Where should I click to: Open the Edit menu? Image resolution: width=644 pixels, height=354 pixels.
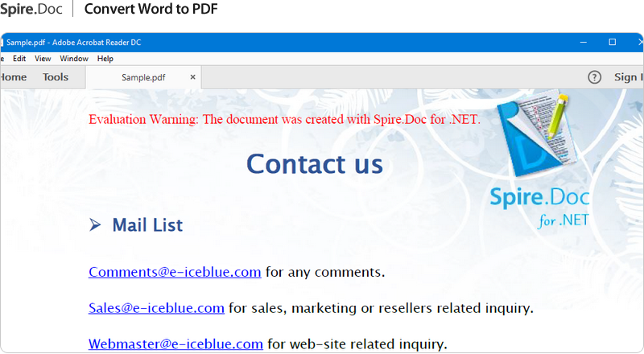19,59
